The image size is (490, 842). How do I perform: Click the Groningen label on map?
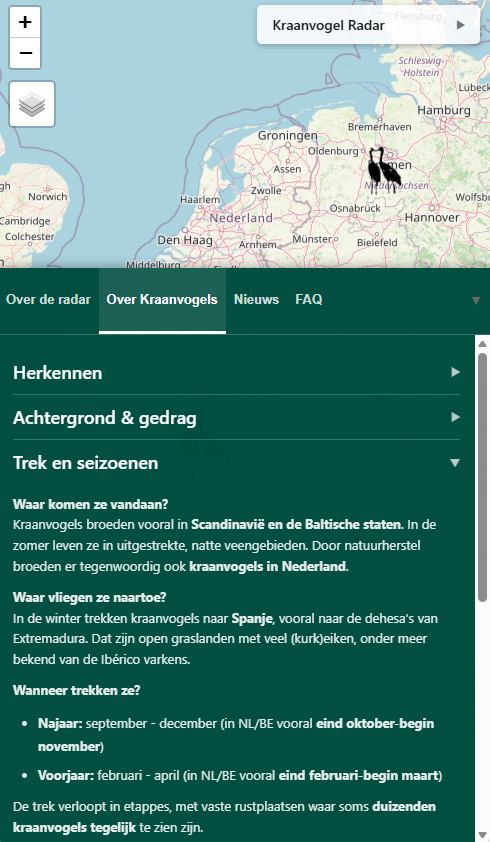point(287,136)
